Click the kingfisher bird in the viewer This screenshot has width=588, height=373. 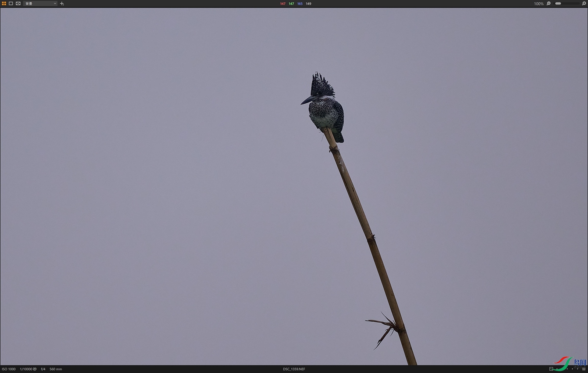[325, 108]
